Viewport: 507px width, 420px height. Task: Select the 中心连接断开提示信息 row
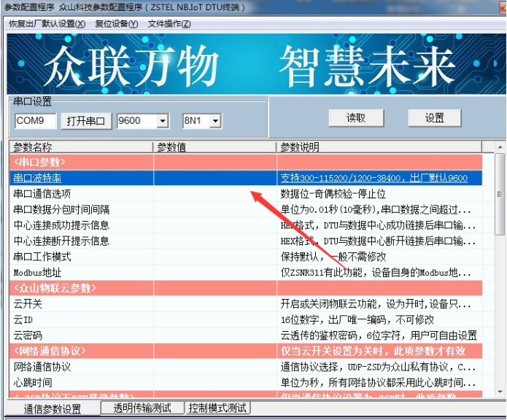[x=246, y=241]
